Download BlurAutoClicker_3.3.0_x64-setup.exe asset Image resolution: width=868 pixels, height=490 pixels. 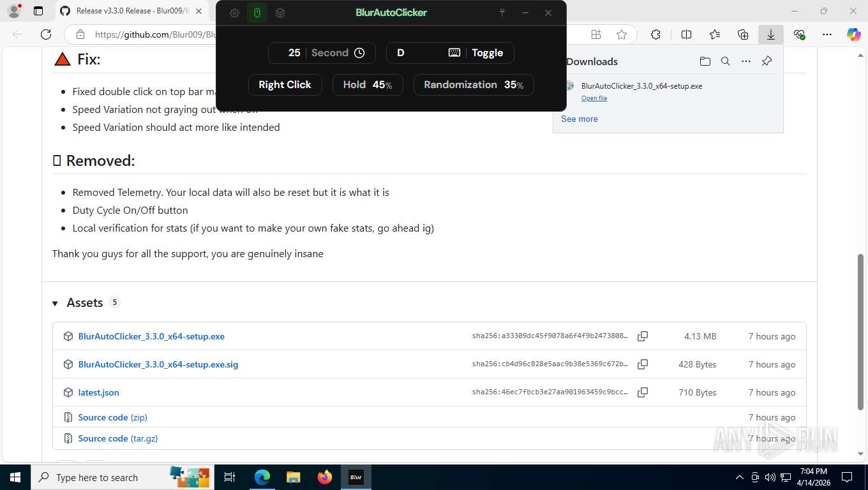click(x=151, y=336)
